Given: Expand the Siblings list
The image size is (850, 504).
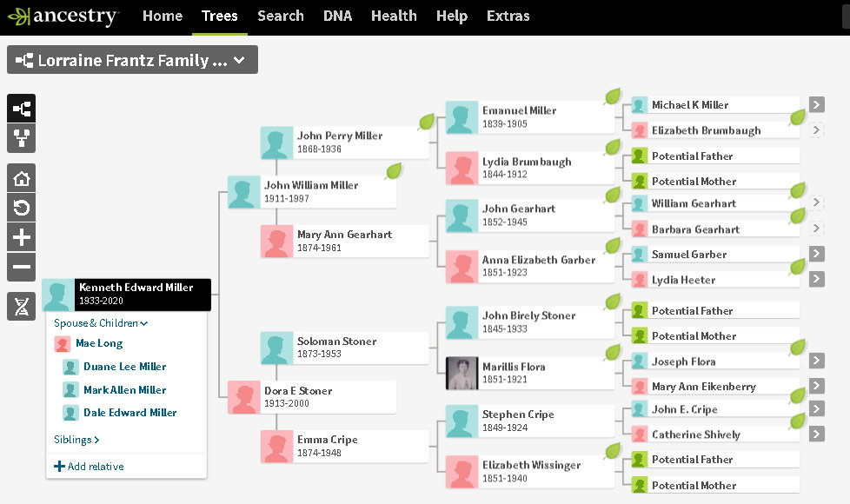Looking at the screenshot, I should click(x=76, y=440).
